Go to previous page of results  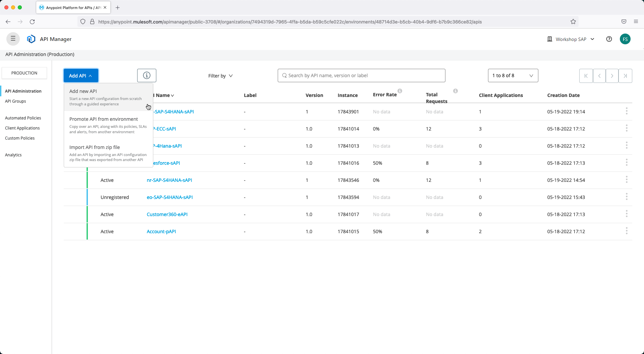pos(599,76)
